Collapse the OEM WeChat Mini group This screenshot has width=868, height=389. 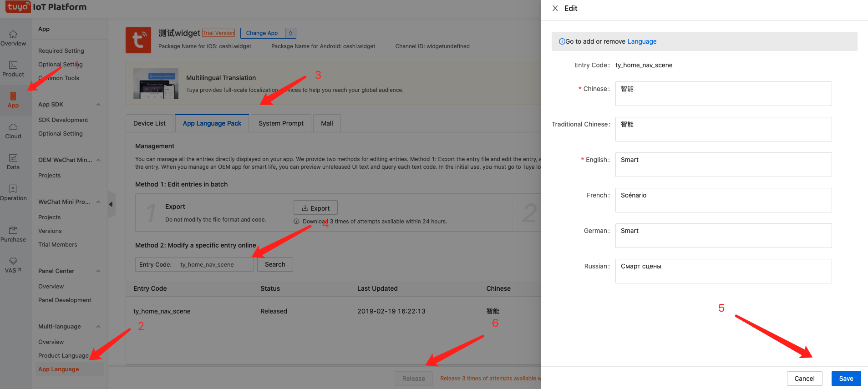[x=98, y=160]
